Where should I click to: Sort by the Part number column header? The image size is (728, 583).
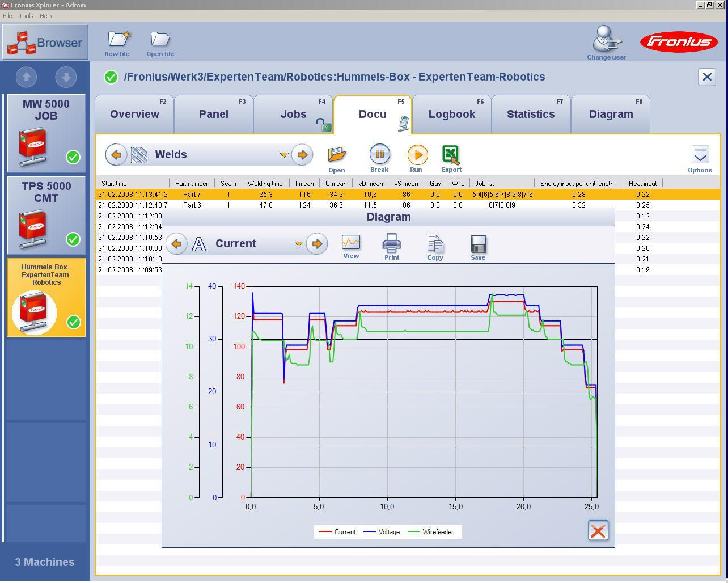(192, 183)
